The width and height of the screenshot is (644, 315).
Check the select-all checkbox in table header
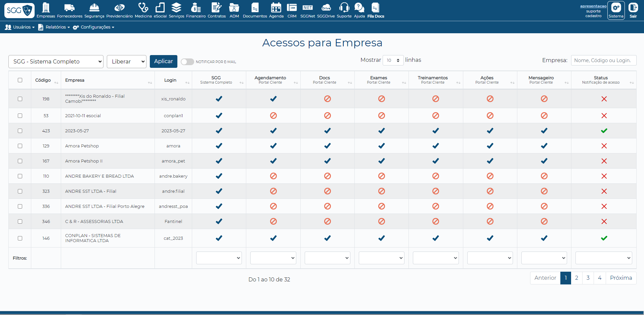point(20,80)
